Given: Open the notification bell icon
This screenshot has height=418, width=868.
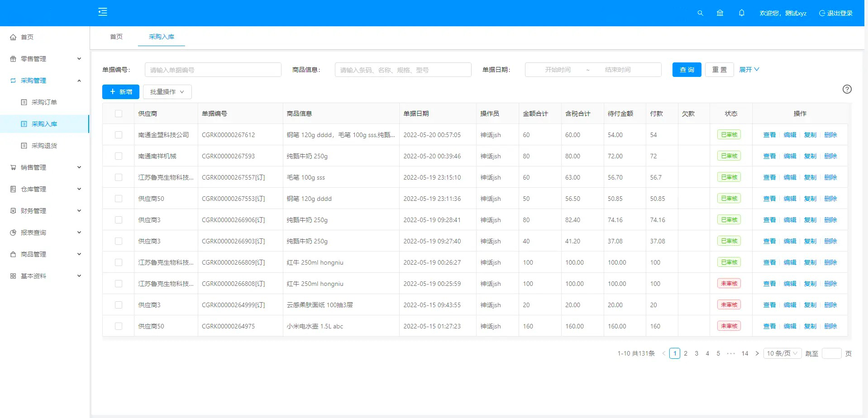Looking at the screenshot, I should [x=741, y=13].
